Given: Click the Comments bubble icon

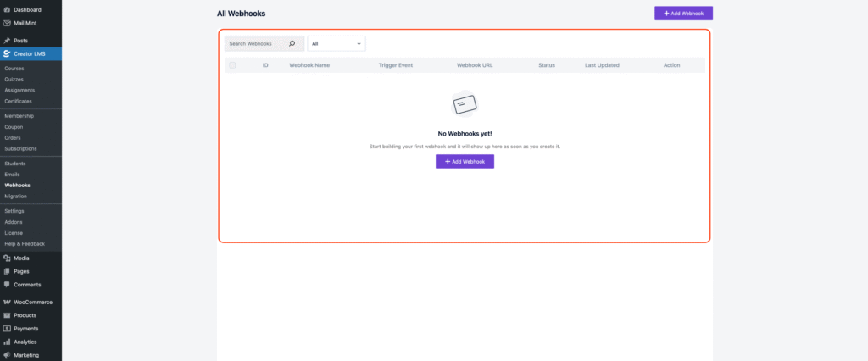Looking at the screenshot, I should pyautogui.click(x=7, y=285).
